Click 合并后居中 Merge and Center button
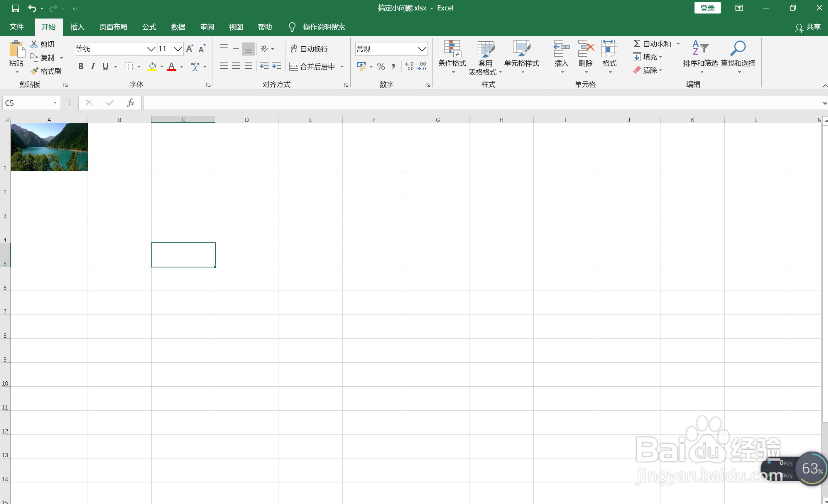 pos(313,66)
